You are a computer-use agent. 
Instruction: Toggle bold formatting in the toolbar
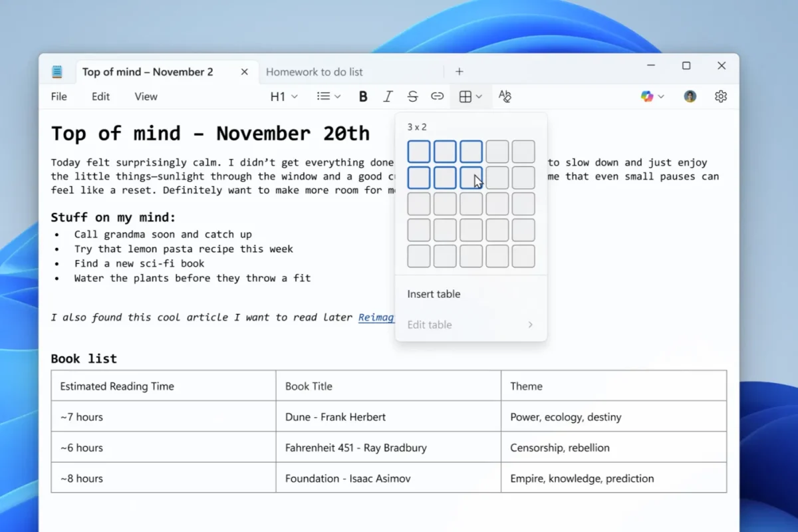pyautogui.click(x=362, y=96)
